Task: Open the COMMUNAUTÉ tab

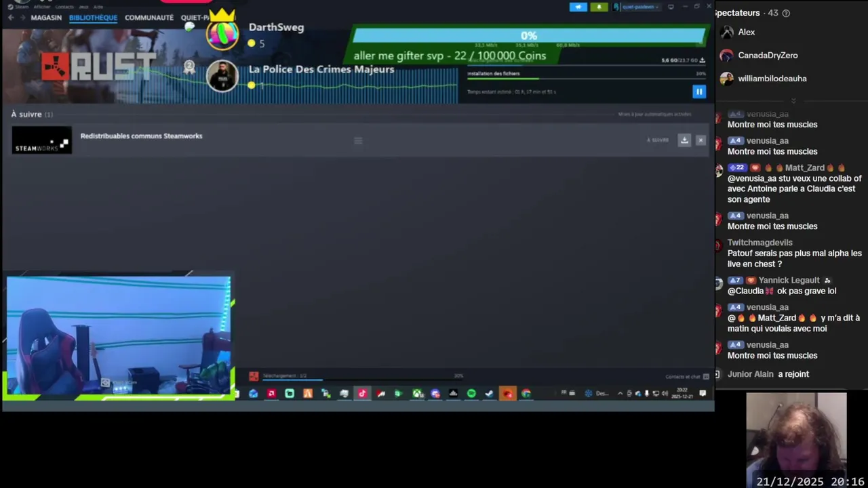Action: (x=149, y=18)
